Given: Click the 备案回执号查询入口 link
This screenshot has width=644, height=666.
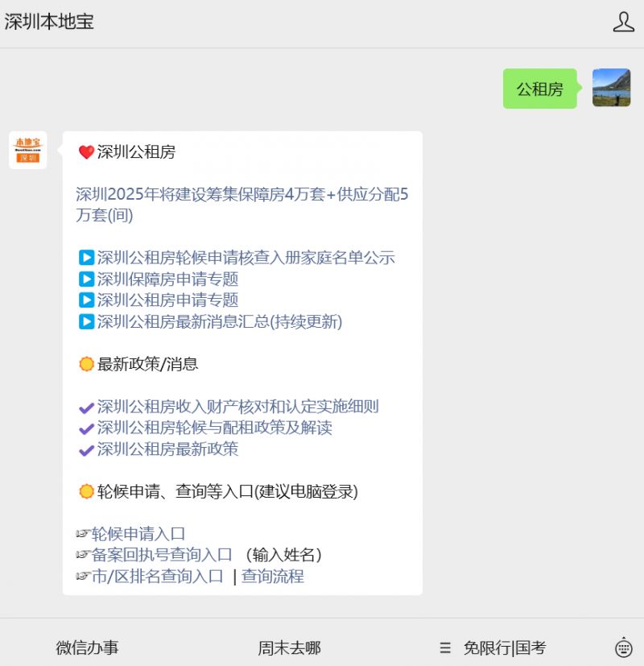Looking at the screenshot, I should point(161,555).
